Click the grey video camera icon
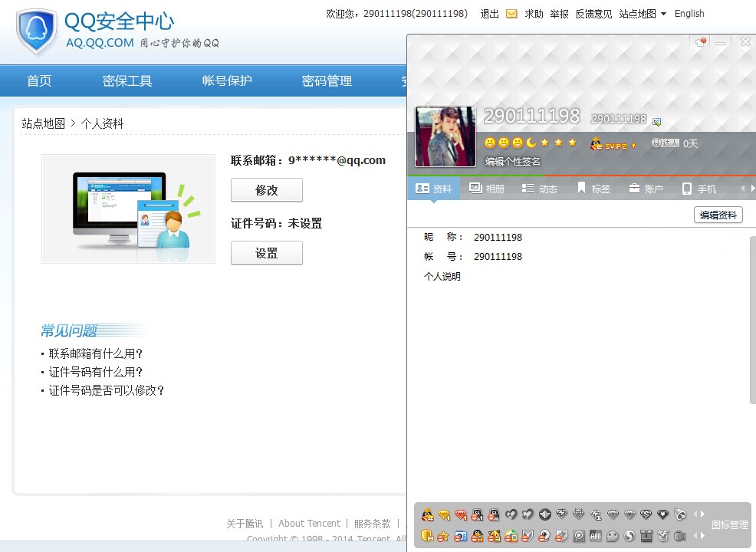The image size is (756, 552). click(680, 536)
